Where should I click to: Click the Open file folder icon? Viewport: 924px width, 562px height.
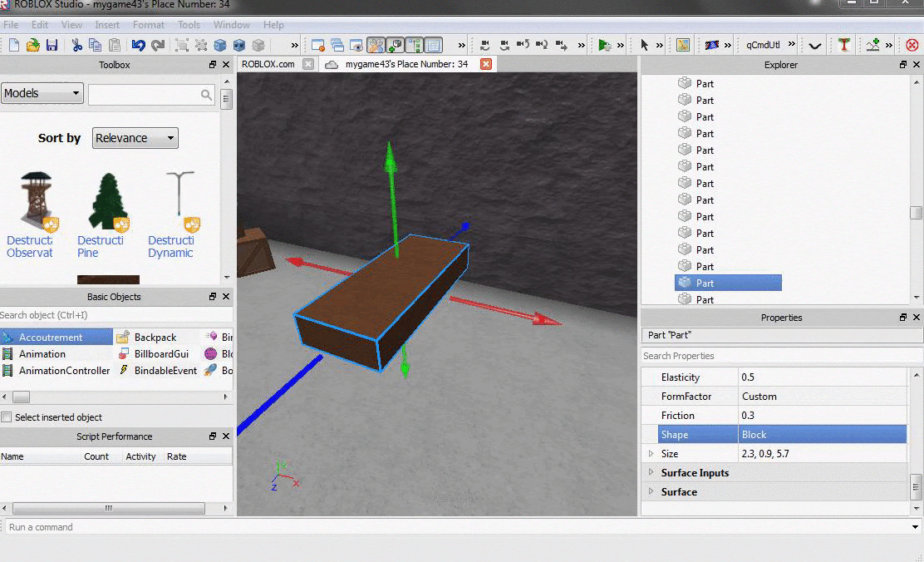tap(33, 45)
